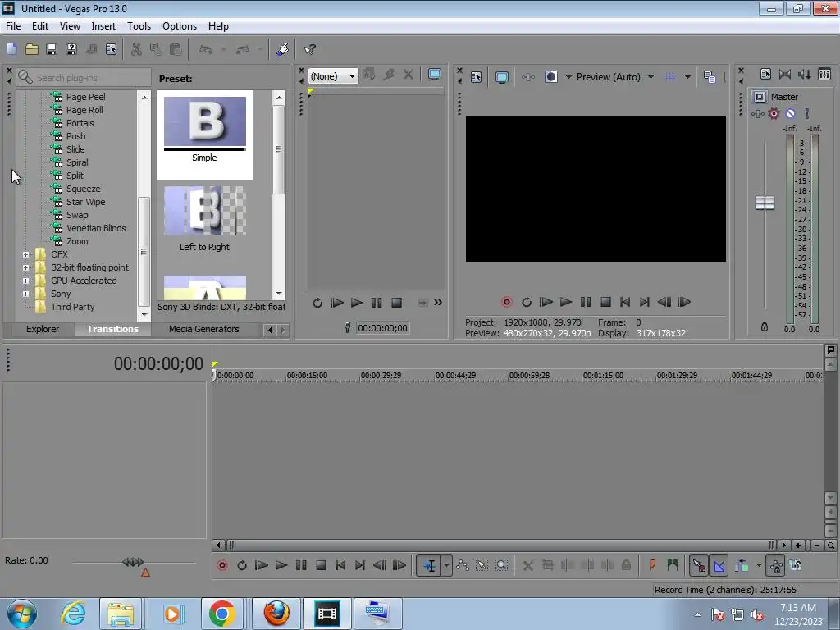The width and height of the screenshot is (840, 630).
Task: Open Project Video Properties in preview toolbar
Action: tap(477, 77)
